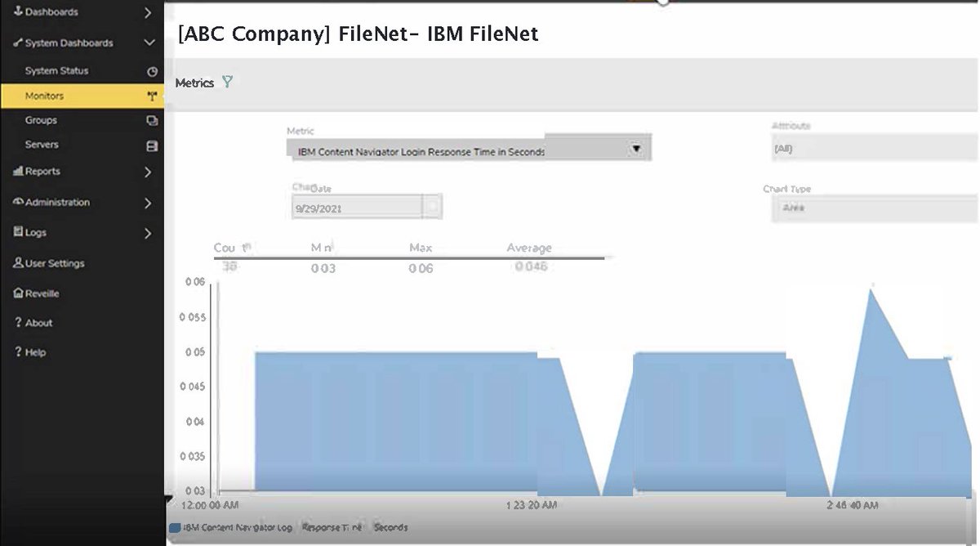Screen dimensions: 980x546
Task: Open the Help page
Action: (35, 352)
